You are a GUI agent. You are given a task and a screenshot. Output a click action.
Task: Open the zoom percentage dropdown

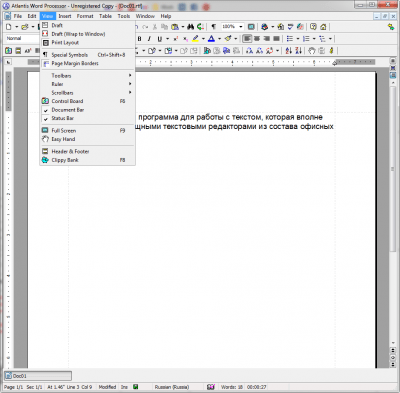241,27
